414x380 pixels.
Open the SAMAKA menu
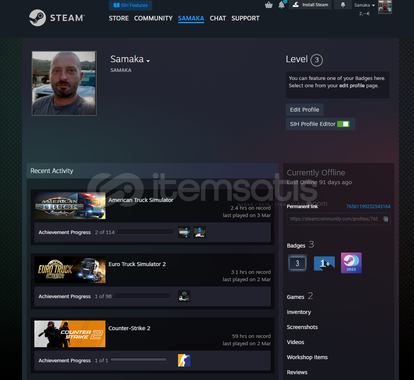coord(191,18)
